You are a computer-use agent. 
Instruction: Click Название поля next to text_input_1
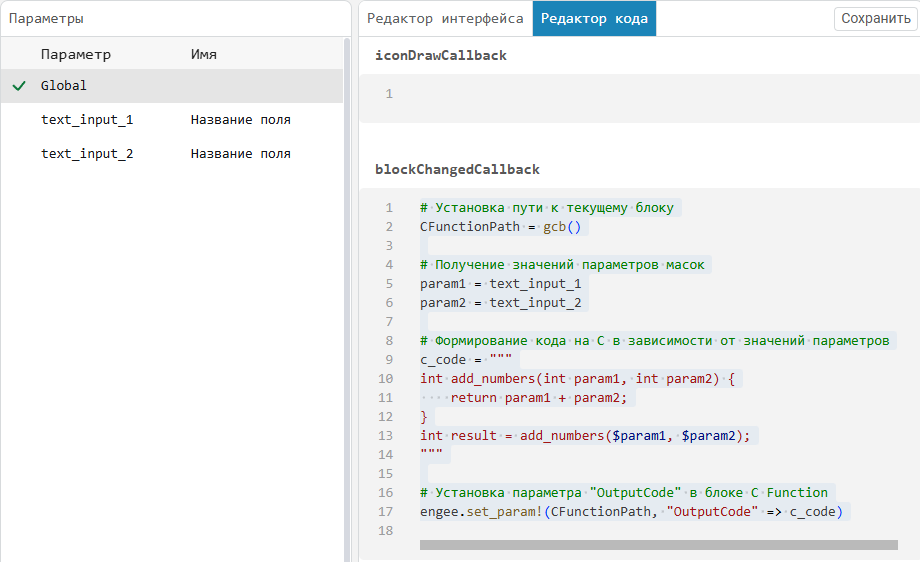point(241,120)
